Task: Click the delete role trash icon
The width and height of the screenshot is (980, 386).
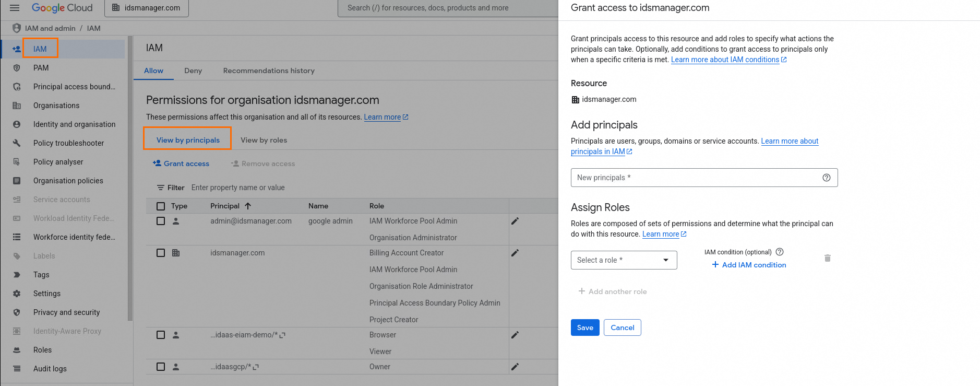Action: click(x=828, y=258)
